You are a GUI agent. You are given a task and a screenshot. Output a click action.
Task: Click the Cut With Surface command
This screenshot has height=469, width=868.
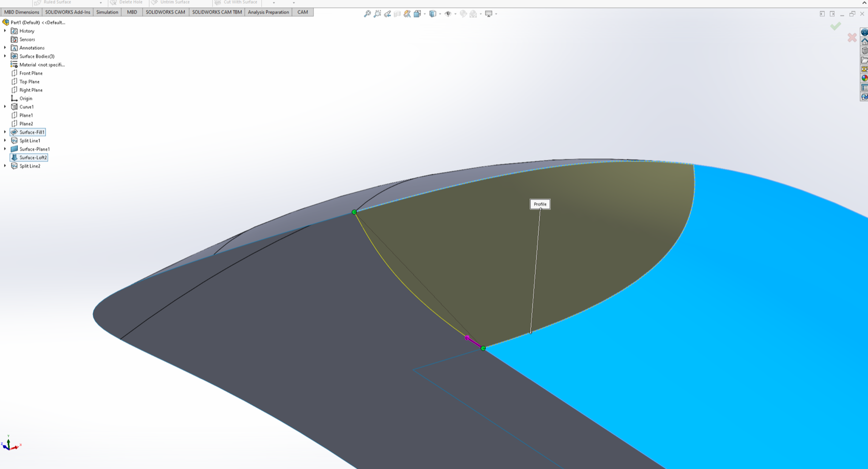(x=236, y=3)
